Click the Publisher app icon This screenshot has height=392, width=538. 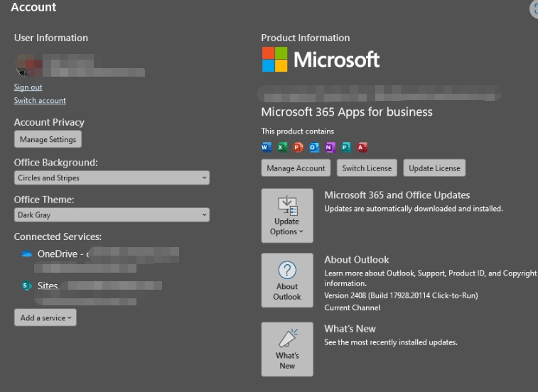point(346,148)
